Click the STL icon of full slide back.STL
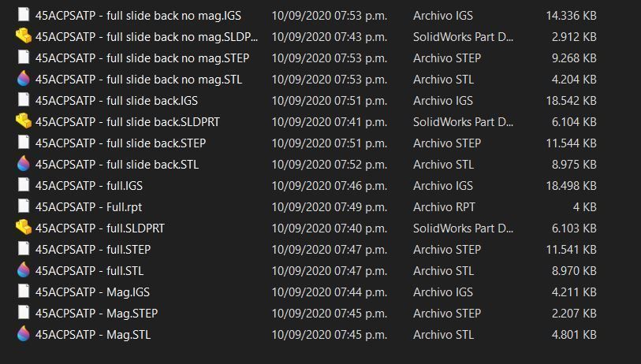 point(24,164)
